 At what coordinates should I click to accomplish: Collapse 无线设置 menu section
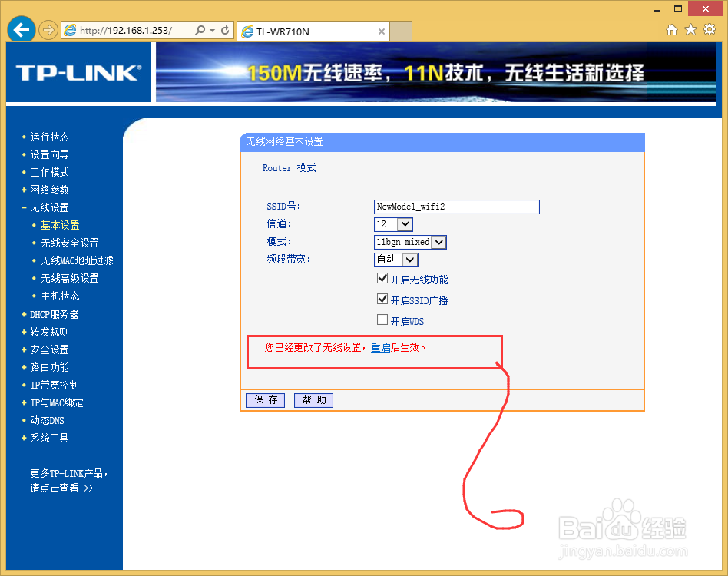click(x=49, y=207)
